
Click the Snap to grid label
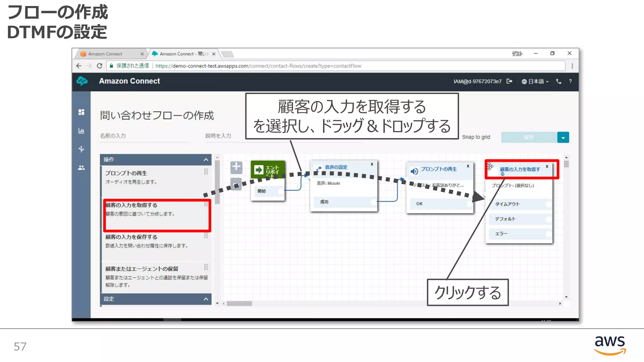476,137
